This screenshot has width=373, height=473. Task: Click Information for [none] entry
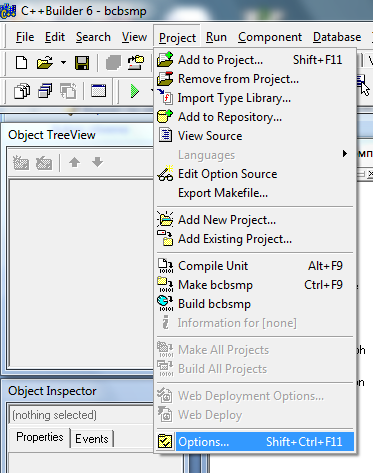point(255,323)
